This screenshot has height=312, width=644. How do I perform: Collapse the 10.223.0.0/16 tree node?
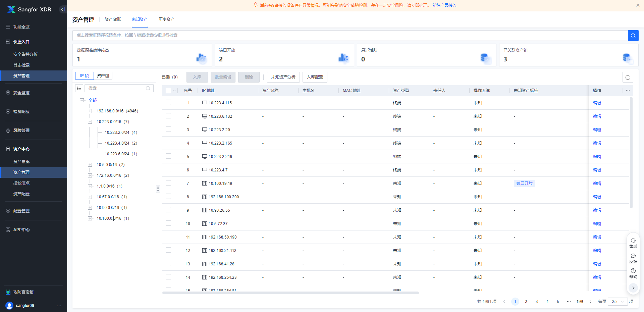coord(90,122)
